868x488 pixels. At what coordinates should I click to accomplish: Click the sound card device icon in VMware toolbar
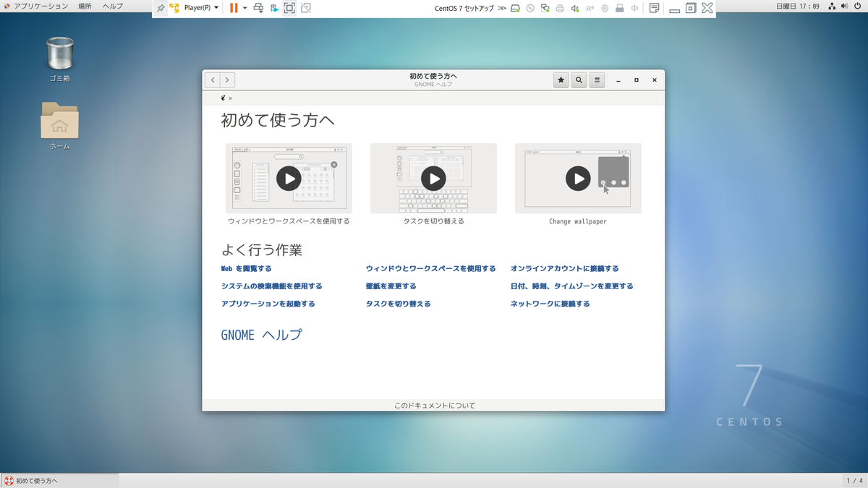(575, 8)
